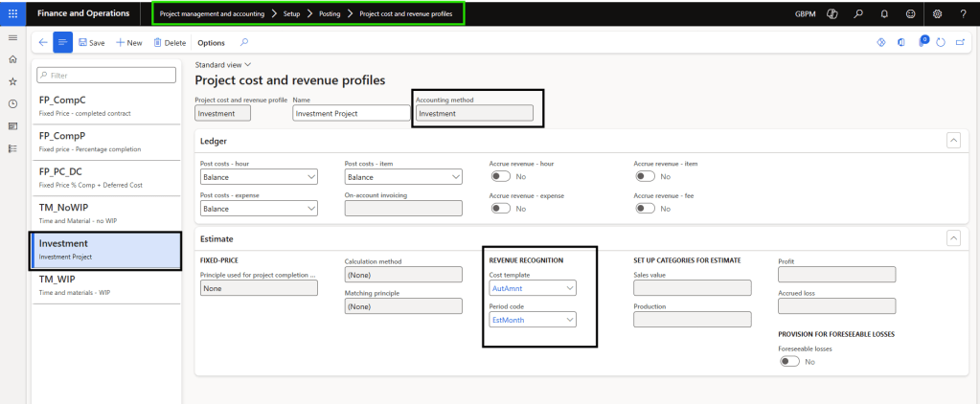The image size is (980, 404).
Task: Collapse the Ledger section
Action: tap(953, 141)
